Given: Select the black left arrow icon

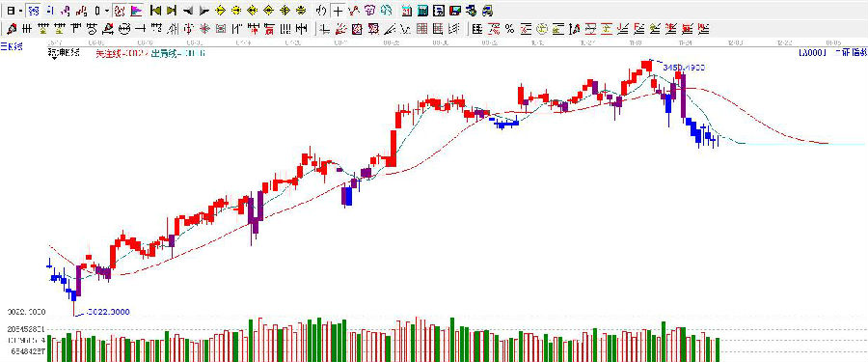Looking at the screenshot, I should pyautogui.click(x=188, y=10).
